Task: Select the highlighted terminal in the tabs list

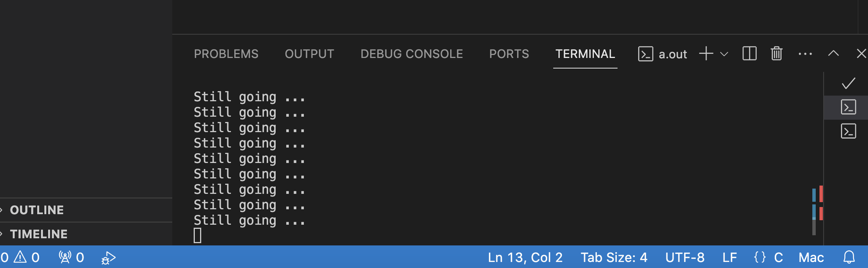Action: pos(848,107)
